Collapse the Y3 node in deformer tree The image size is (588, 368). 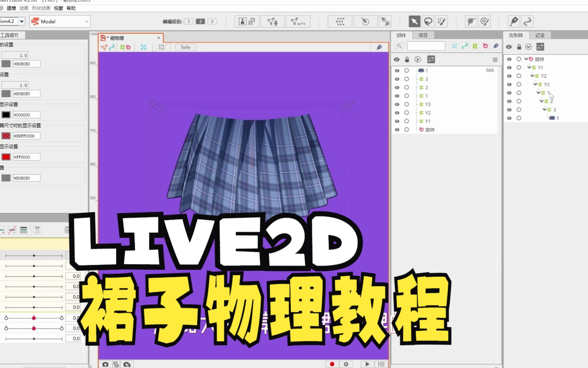[x=535, y=84]
